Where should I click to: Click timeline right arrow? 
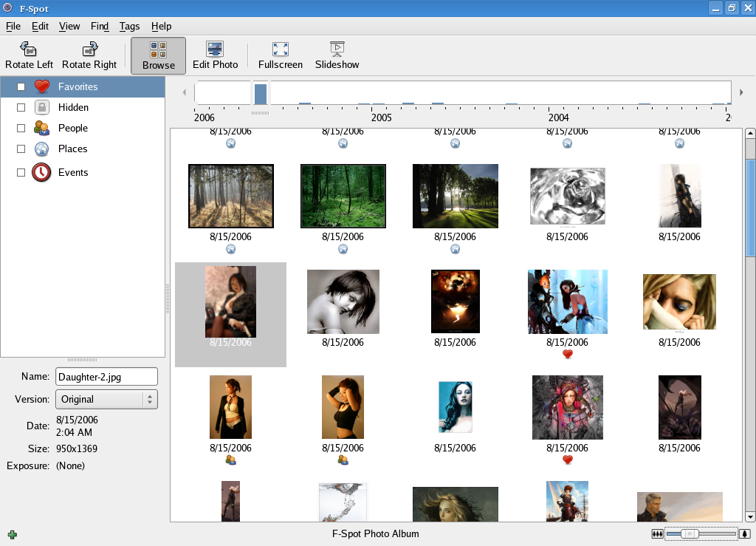coord(741,92)
